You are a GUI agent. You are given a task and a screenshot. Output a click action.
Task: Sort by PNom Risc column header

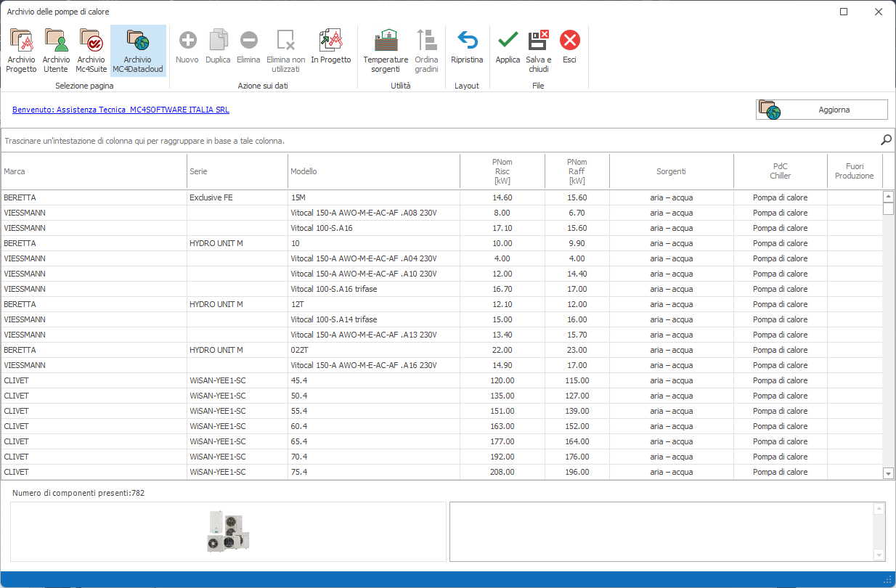pyautogui.click(x=502, y=171)
